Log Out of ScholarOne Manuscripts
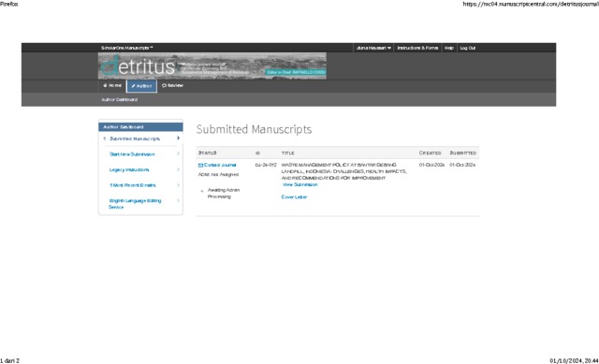 (468, 48)
